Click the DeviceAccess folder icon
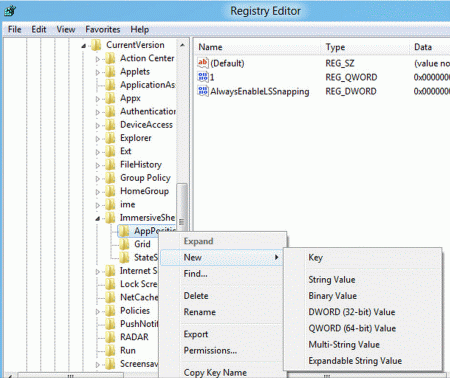450x378 pixels. coord(110,125)
